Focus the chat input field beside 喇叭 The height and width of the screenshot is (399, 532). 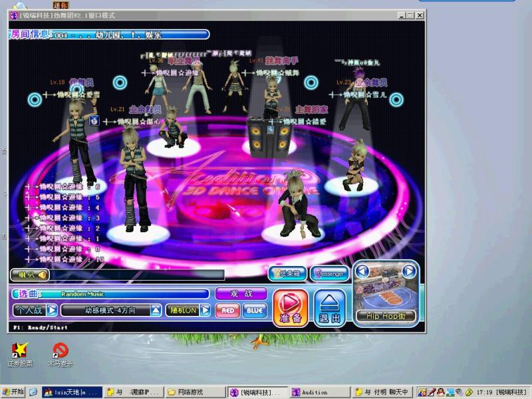click(137, 275)
